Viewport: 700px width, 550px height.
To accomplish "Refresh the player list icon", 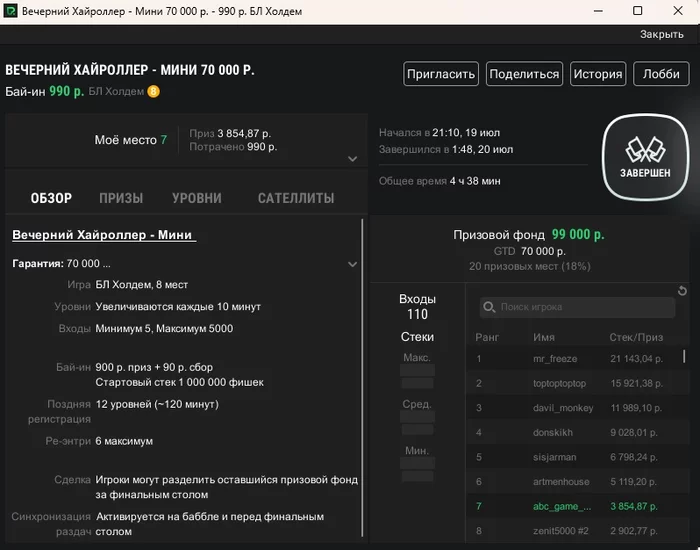I will pyautogui.click(x=682, y=291).
